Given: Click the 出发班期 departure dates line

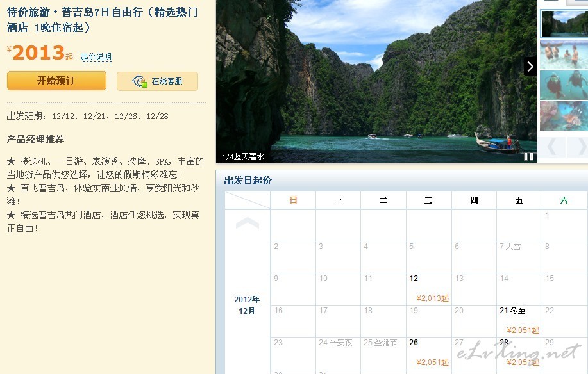Looking at the screenshot, I should (x=87, y=116).
